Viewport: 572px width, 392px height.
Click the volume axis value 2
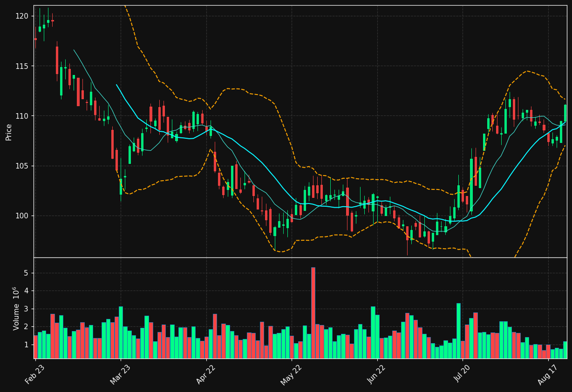pyautogui.click(x=26, y=327)
